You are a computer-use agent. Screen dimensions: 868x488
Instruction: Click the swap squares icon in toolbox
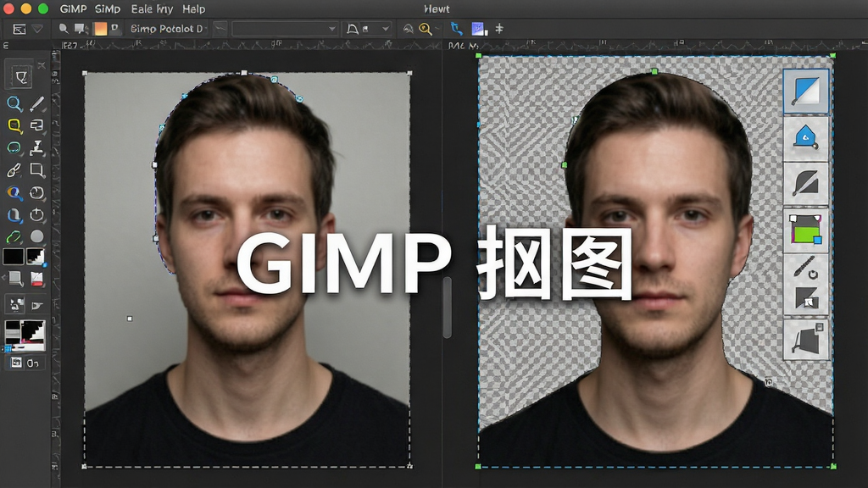click(x=15, y=304)
